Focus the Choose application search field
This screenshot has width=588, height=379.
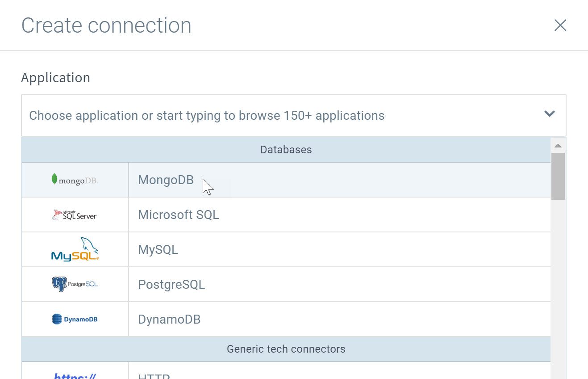click(x=293, y=115)
